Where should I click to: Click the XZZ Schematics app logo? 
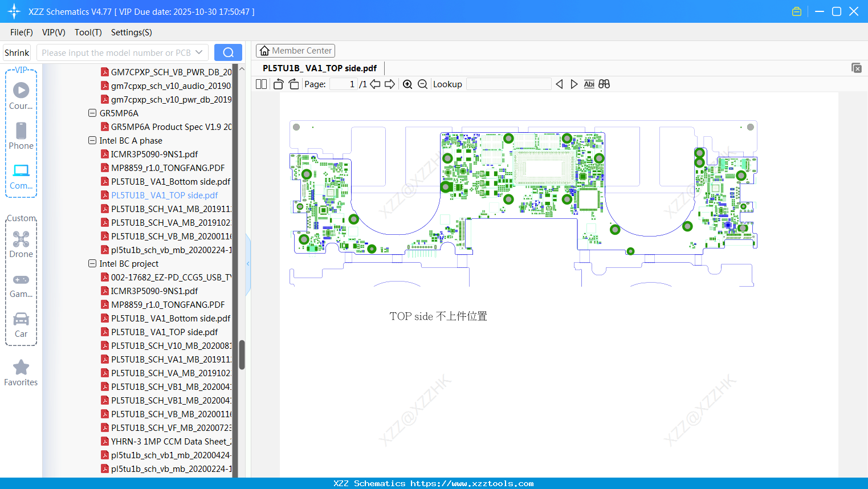coord(14,11)
